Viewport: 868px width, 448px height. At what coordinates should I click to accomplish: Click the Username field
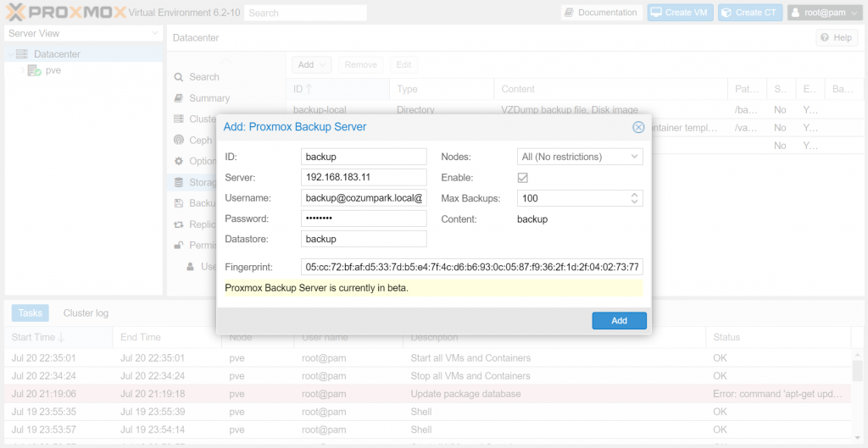[x=364, y=198]
